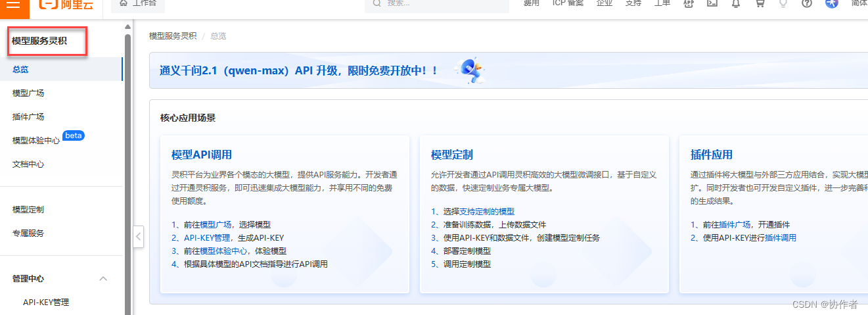Open the 工作台 workbench button
868x315 pixels.
click(138, 3)
